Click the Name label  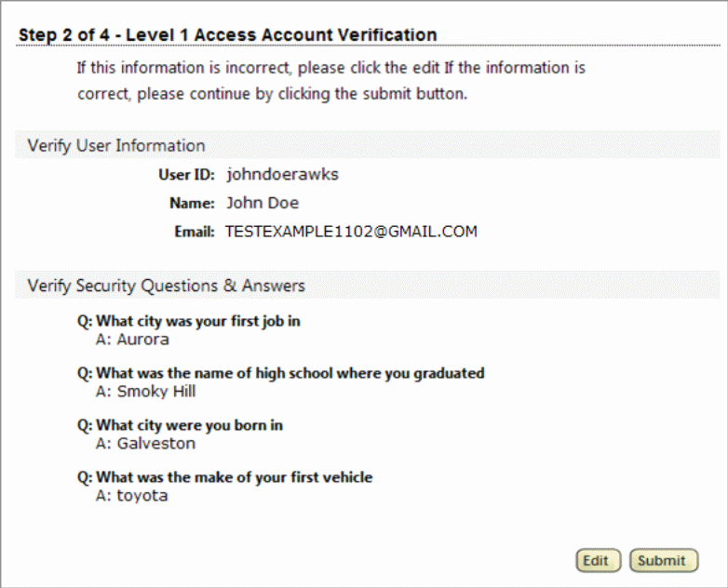pos(195,203)
